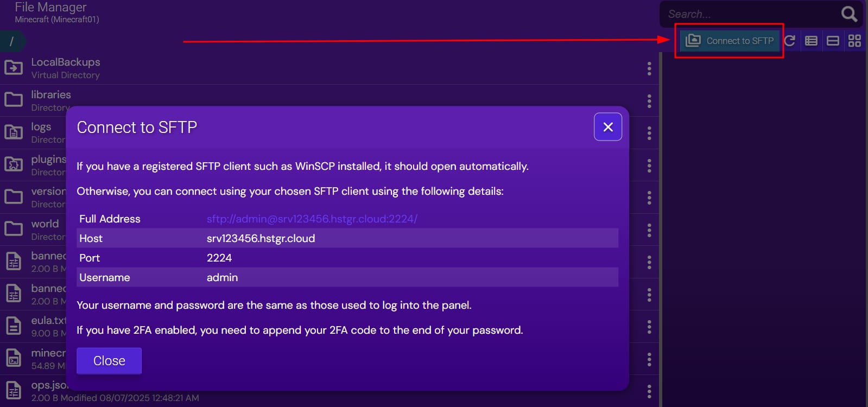Open the sftp full address link

312,219
